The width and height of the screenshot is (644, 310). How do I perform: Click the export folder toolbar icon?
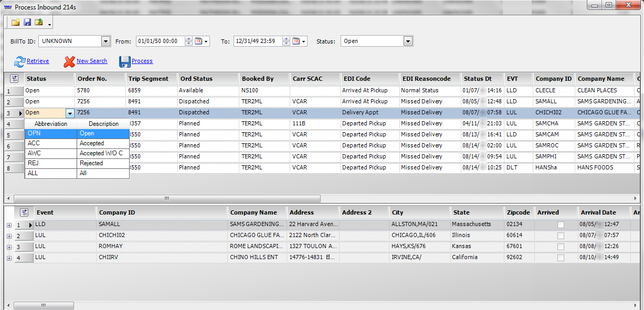coord(39,22)
